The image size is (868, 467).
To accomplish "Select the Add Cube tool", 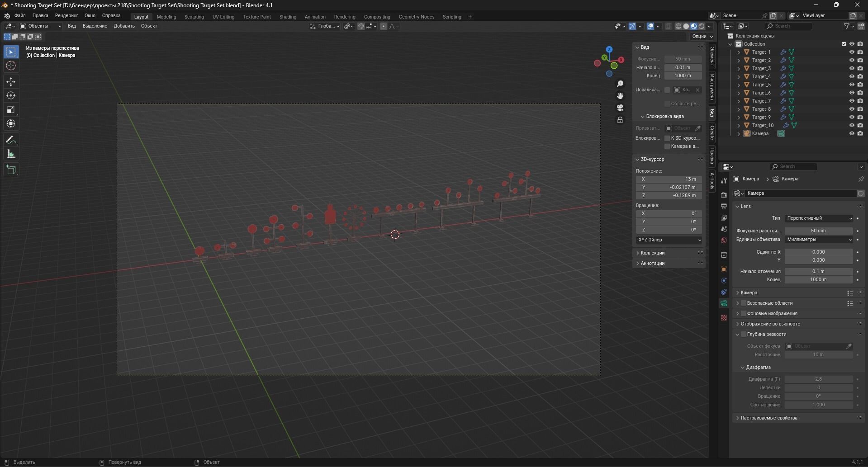I will 11,170.
